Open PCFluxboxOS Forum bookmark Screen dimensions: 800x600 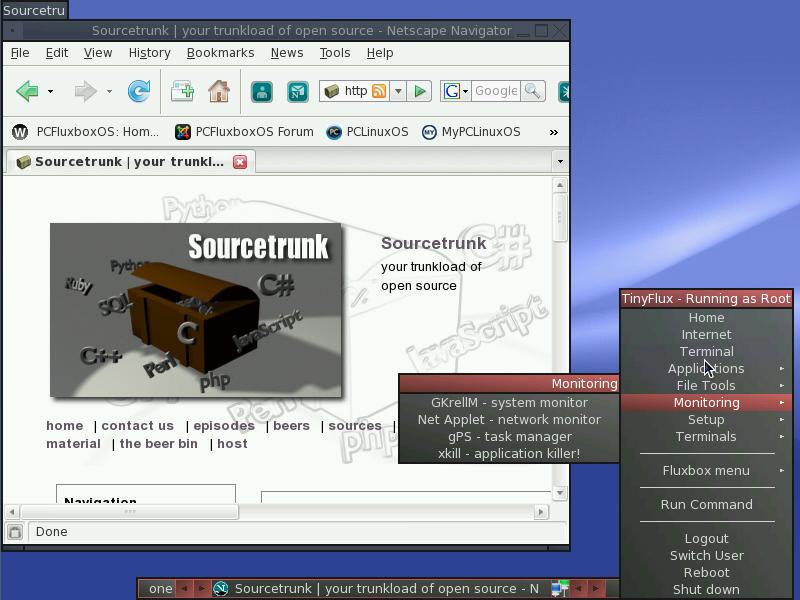[x=244, y=132]
